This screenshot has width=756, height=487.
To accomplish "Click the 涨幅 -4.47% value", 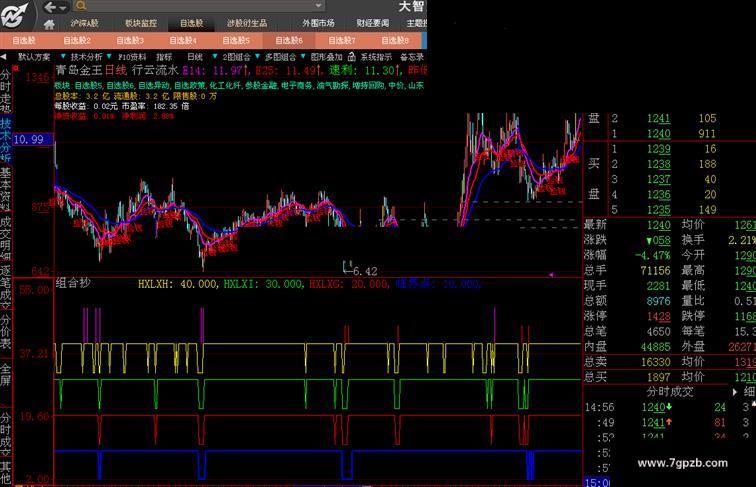I will (x=653, y=256).
